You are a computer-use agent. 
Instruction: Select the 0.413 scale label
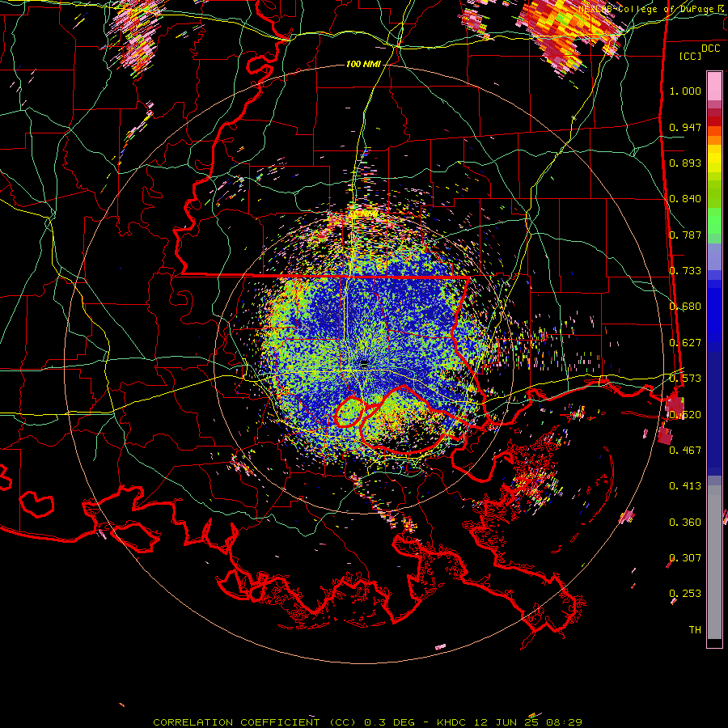coord(685,486)
